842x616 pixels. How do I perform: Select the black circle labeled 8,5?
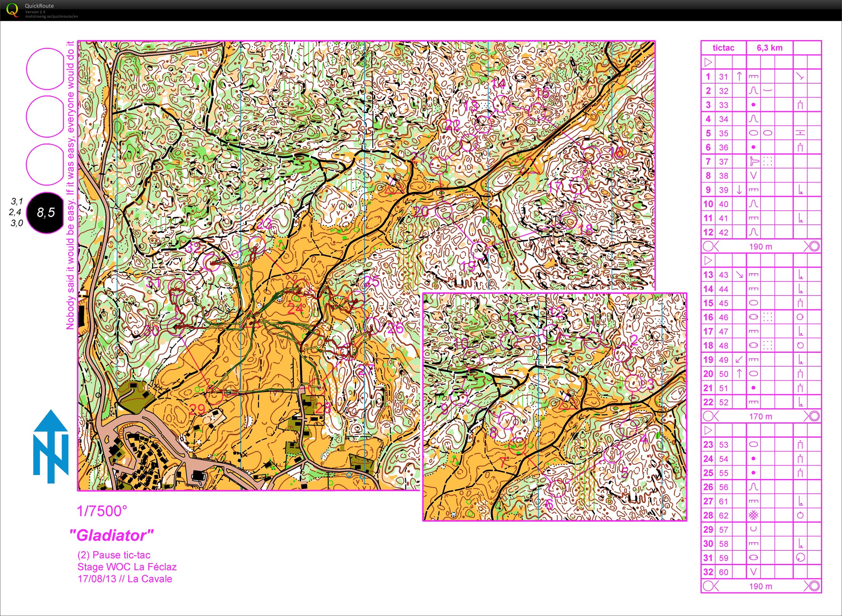pyautogui.click(x=46, y=213)
